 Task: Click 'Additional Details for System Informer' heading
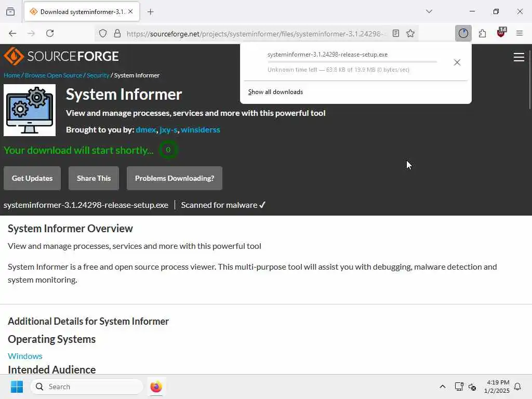coord(88,321)
